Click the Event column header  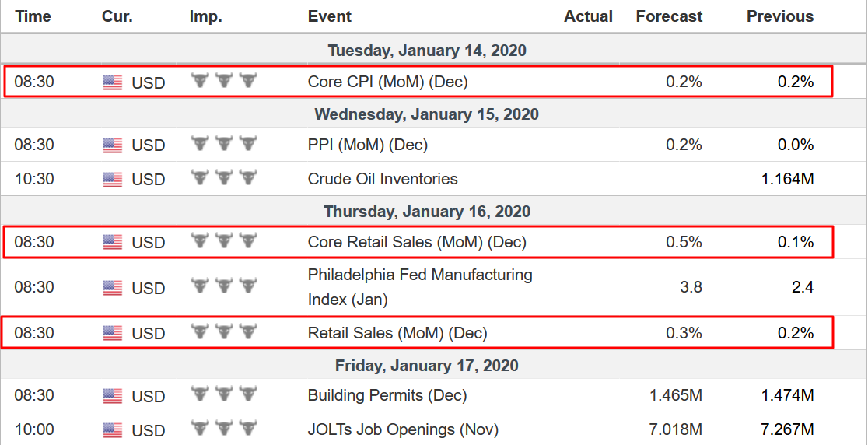click(x=329, y=16)
